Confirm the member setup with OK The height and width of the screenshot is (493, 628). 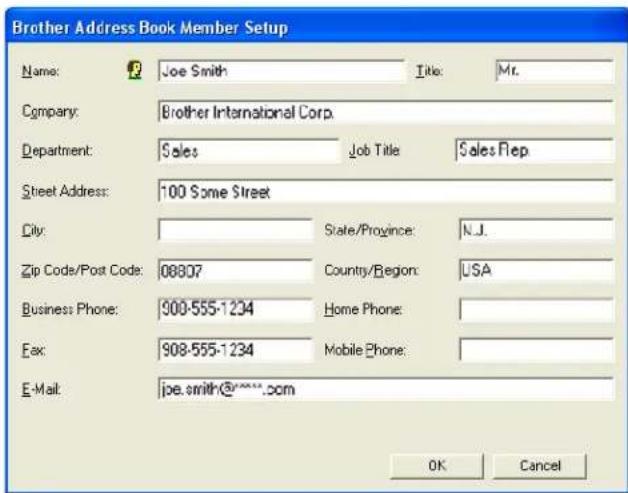437,466
